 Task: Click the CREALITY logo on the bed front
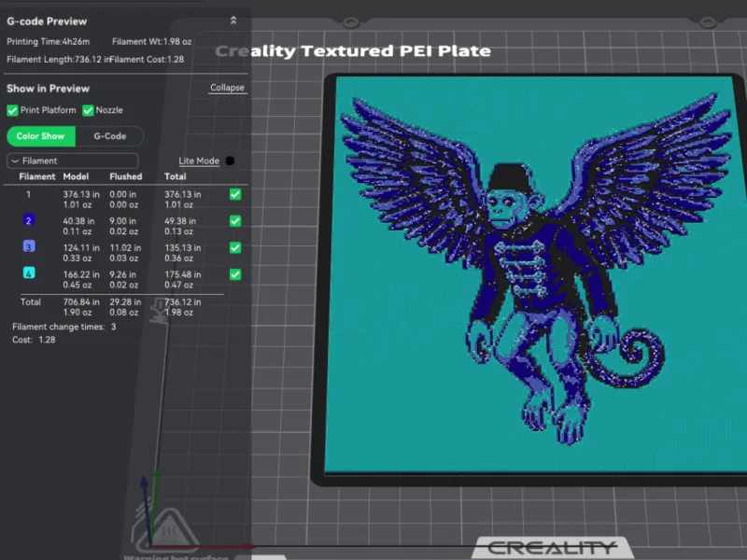(553, 548)
